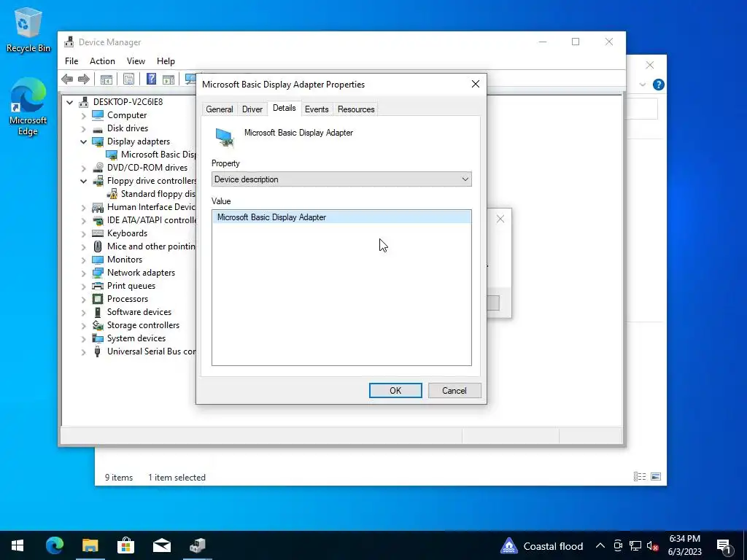
Task: Show hidden system tray icons chevron
Action: [x=600, y=545]
